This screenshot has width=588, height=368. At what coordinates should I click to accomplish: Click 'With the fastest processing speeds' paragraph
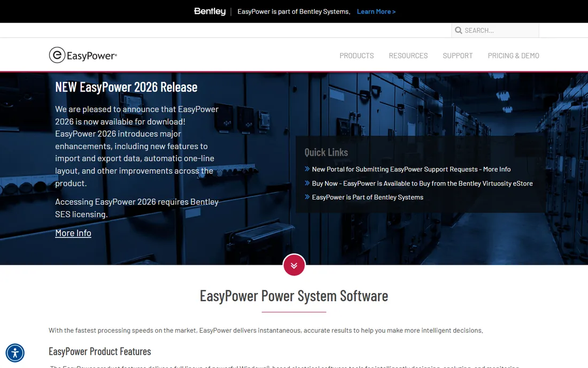(266, 331)
